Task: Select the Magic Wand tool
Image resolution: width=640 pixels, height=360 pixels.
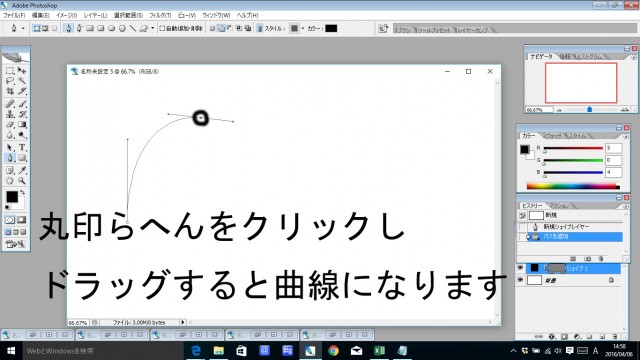Action: point(22,81)
